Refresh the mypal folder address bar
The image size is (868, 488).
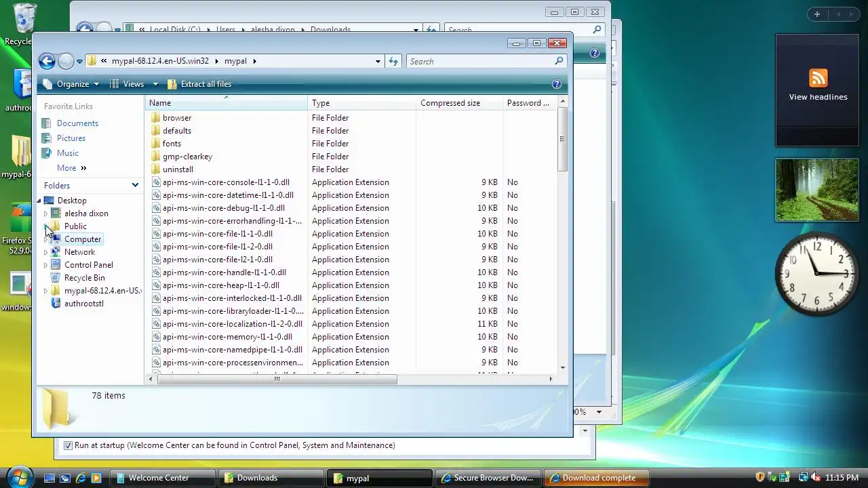(x=393, y=61)
